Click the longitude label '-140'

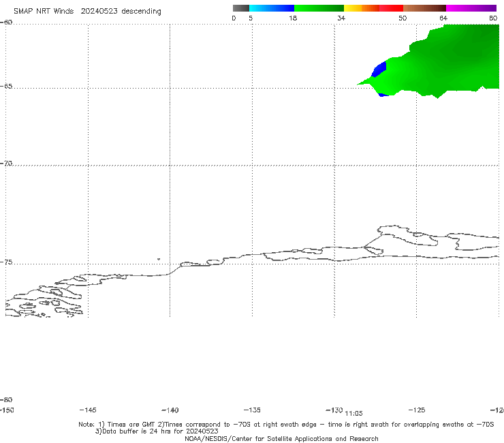(170, 410)
